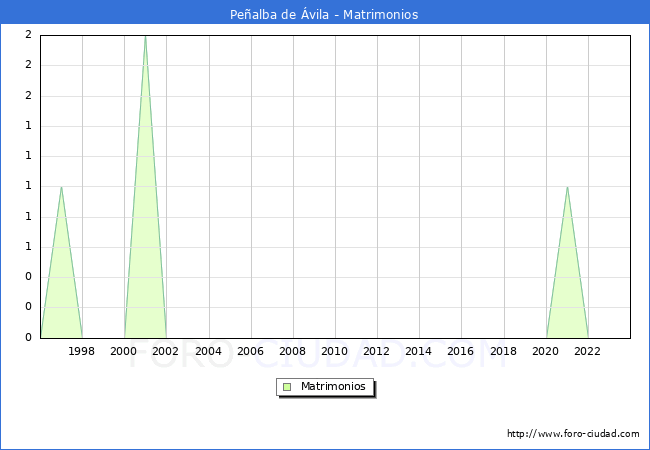Open the foro-ciudad.com URL text
This screenshot has height=450, width=650.
coord(573,434)
